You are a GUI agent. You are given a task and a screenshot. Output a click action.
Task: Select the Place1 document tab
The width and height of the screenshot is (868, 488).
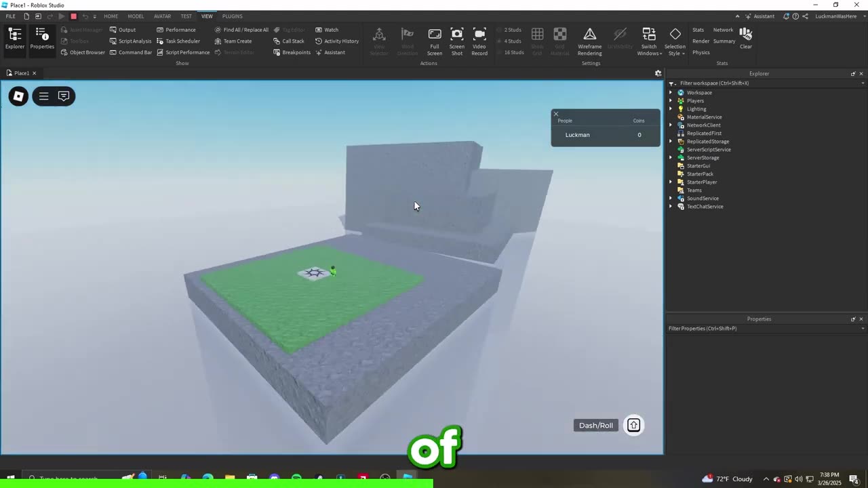[x=22, y=73]
